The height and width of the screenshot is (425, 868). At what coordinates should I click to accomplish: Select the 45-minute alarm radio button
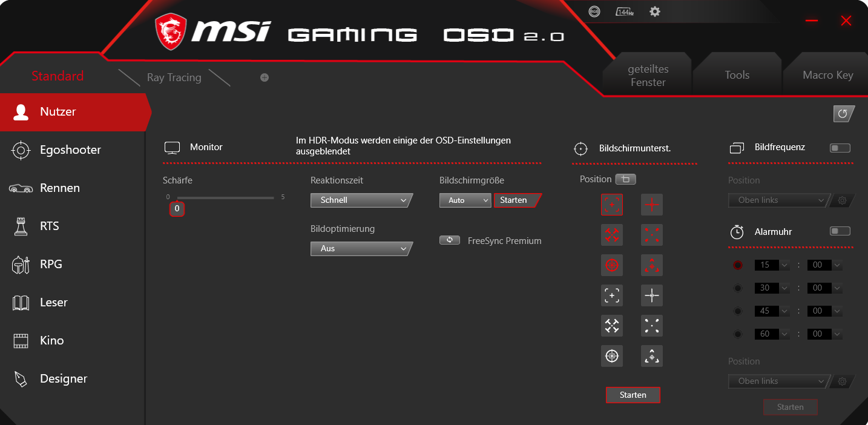pyautogui.click(x=737, y=311)
